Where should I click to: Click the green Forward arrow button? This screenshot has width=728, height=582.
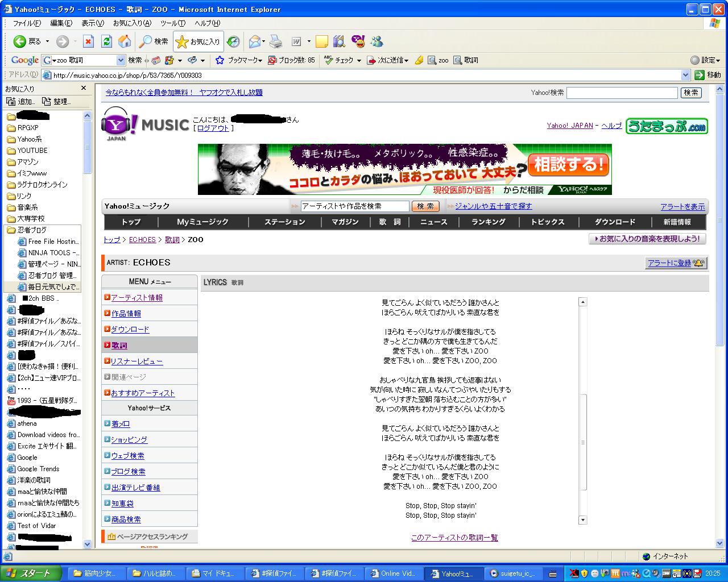[63, 41]
